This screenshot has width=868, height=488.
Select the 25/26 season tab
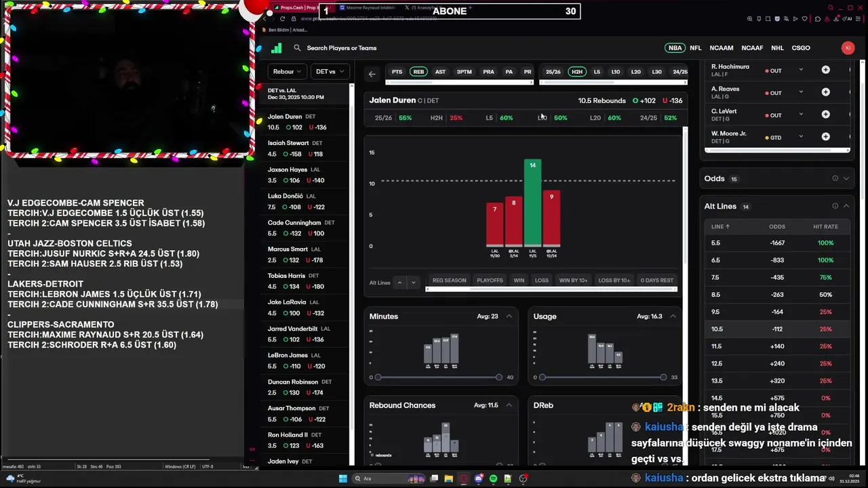[553, 72]
